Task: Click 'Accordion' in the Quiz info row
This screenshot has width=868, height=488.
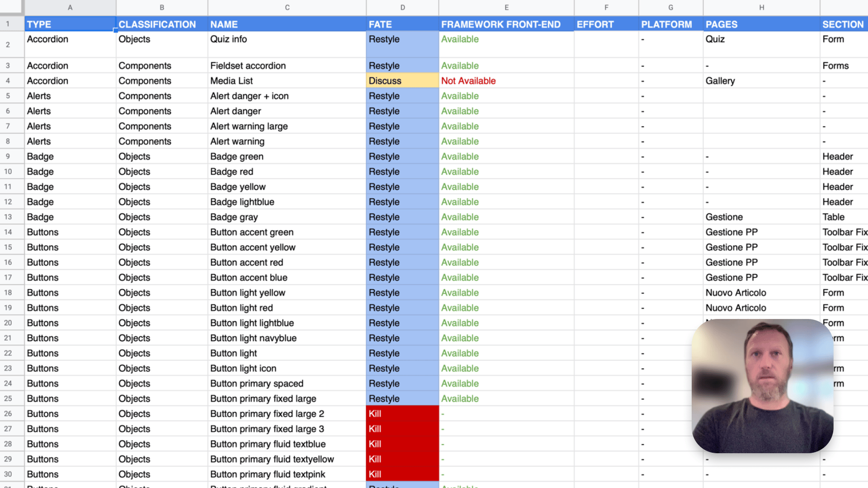Action: [47, 39]
